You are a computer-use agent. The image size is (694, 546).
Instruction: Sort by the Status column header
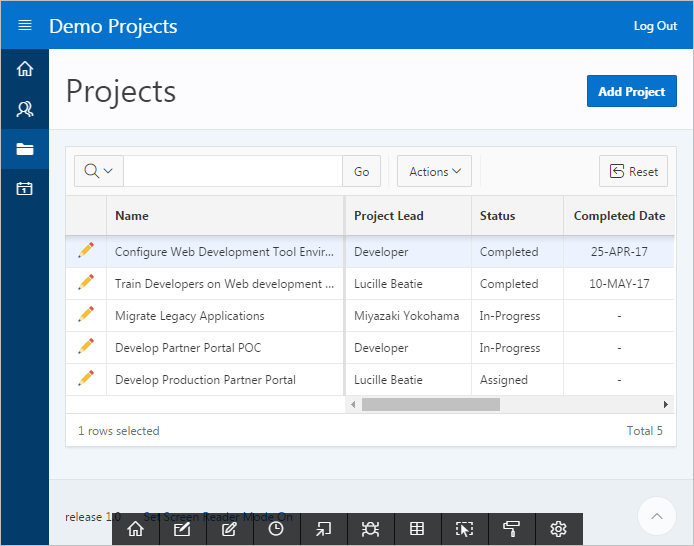(x=498, y=216)
